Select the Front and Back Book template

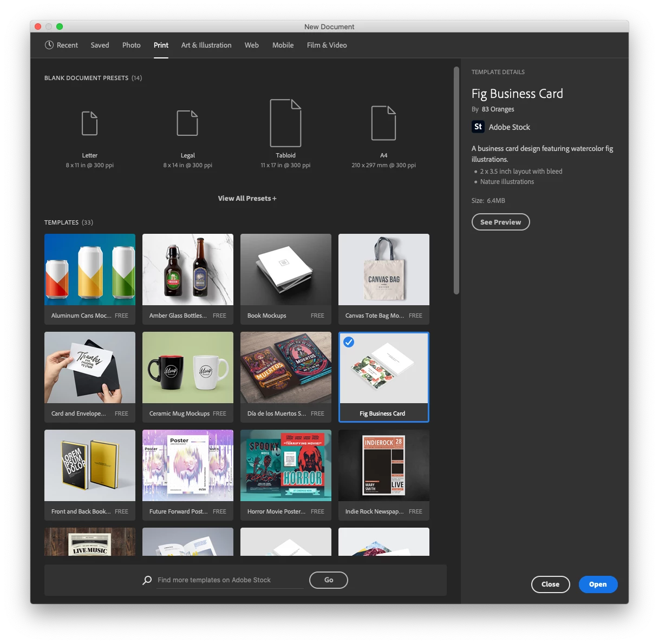[x=90, y=475]
